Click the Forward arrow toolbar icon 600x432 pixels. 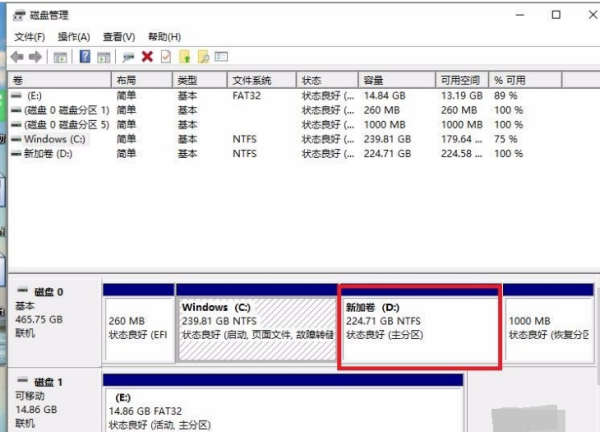pyautogui.click(x=35, y=57)
